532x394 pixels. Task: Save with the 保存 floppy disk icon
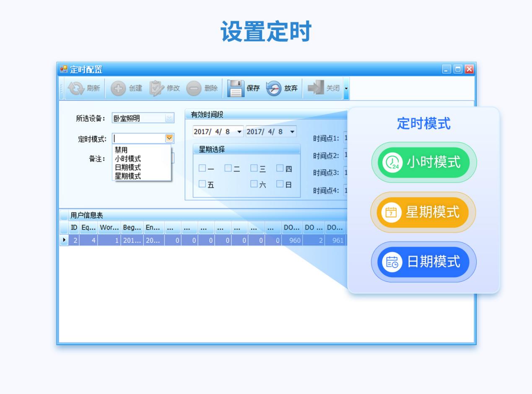(236, 88)
